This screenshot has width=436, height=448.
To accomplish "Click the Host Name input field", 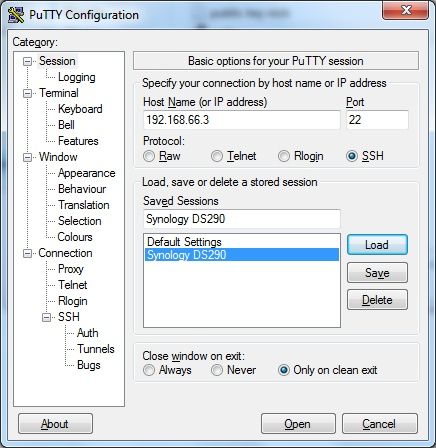I will (242, 120).
